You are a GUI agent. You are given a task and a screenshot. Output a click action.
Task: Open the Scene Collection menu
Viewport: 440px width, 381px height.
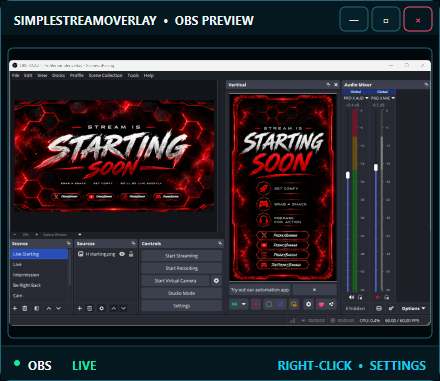(105, 75)
